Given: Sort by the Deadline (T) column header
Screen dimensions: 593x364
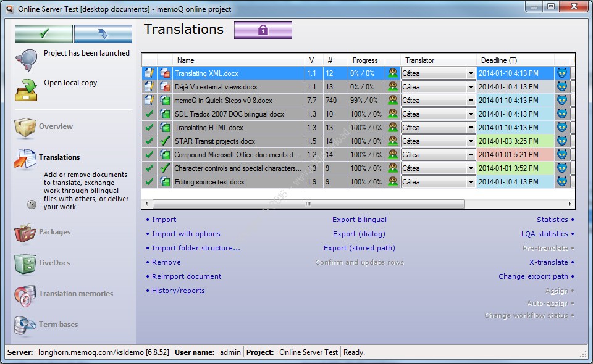Looking at the screenshot, I should pos(515,60).
